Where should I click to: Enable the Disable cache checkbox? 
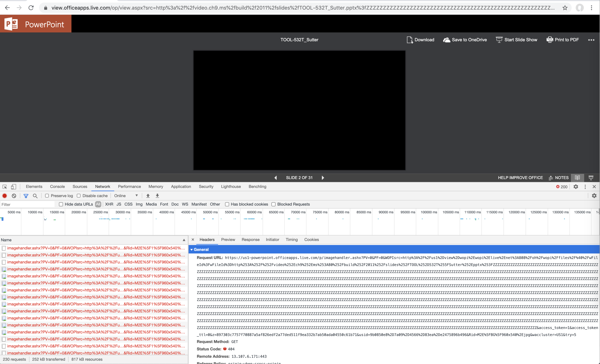(x=79, y=196)
